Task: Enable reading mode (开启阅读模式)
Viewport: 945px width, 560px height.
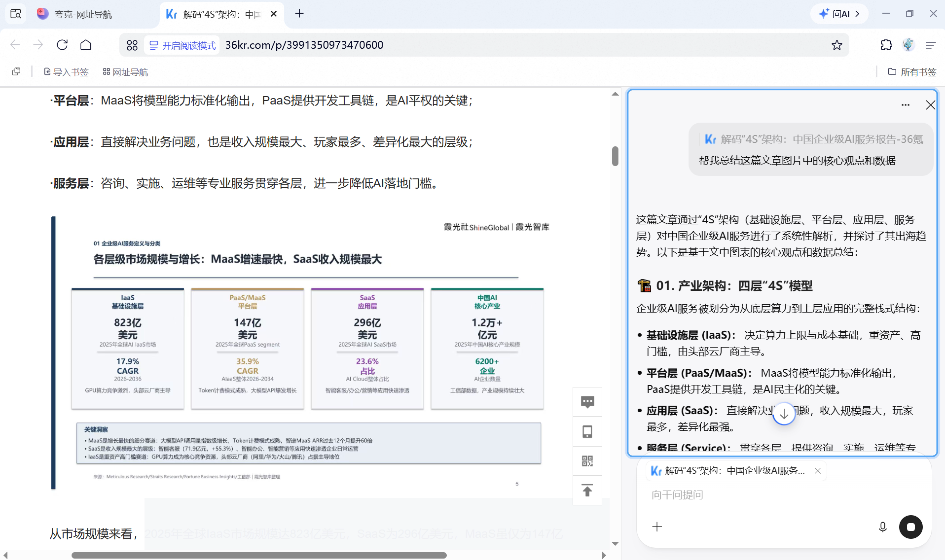Action: [x=182, y=45]
